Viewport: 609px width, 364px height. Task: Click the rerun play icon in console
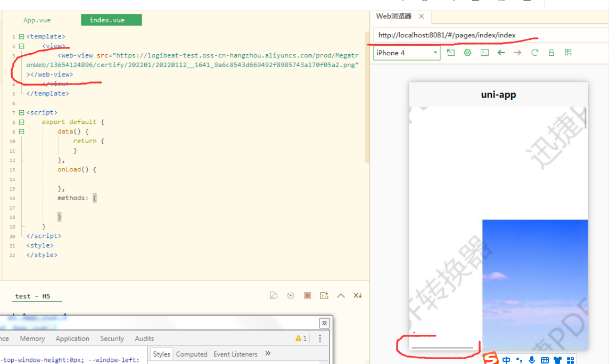pos(291,296)
